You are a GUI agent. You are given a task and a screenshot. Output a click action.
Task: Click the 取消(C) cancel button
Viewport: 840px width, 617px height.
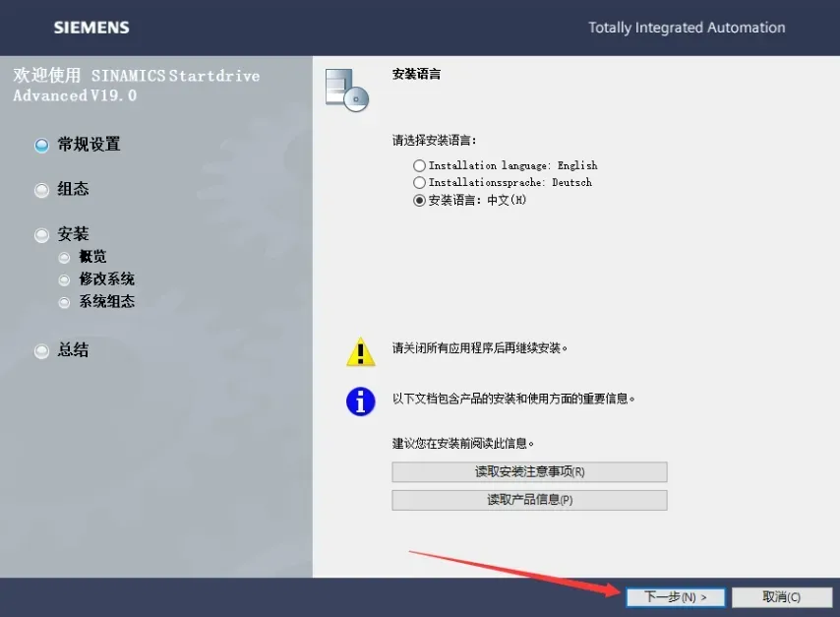coord(782,597)
